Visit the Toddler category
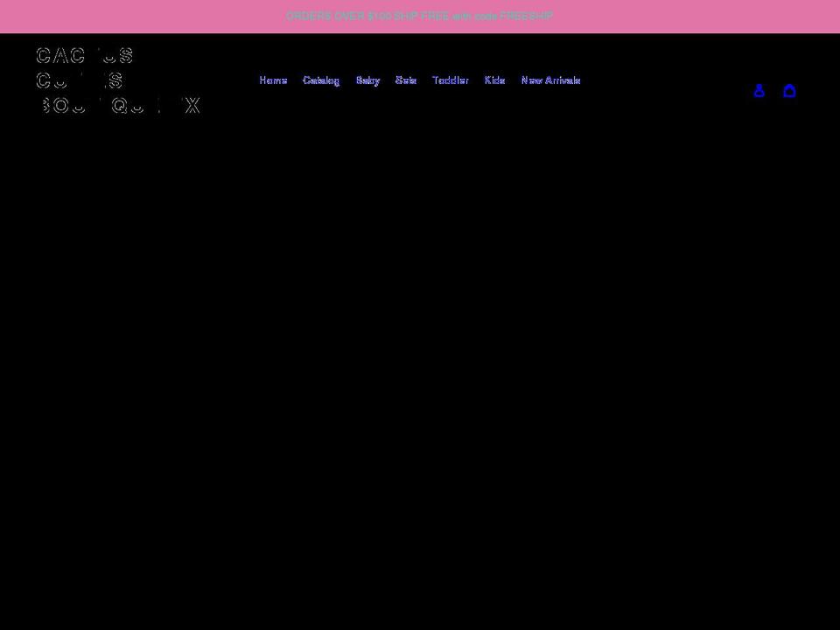The image size is (840, 630). pyautogui.click(x=451, y=80)
